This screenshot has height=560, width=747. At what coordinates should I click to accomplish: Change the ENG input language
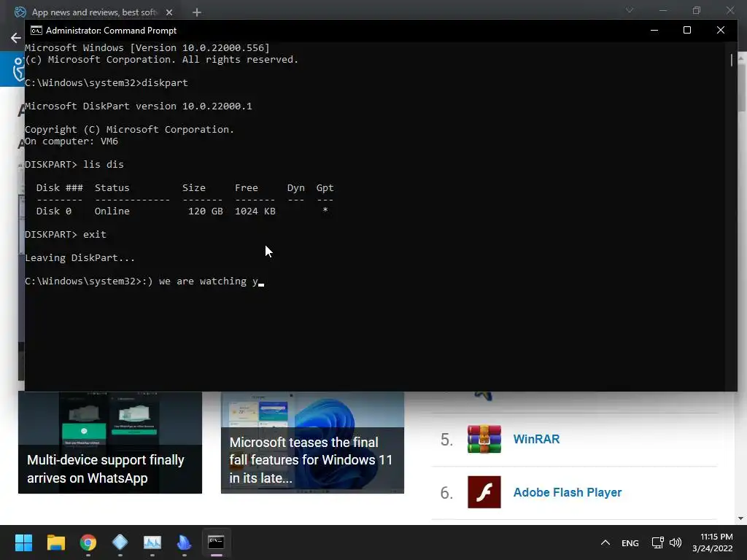tap(630, 542)
